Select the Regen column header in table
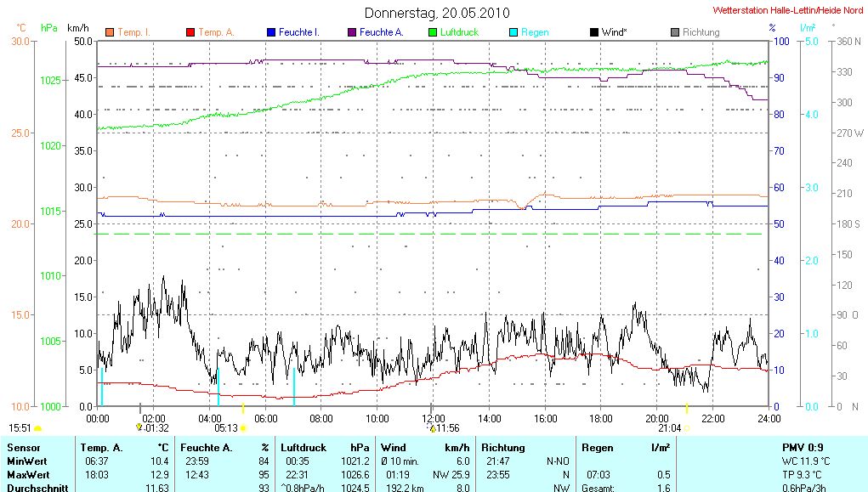 597,447
